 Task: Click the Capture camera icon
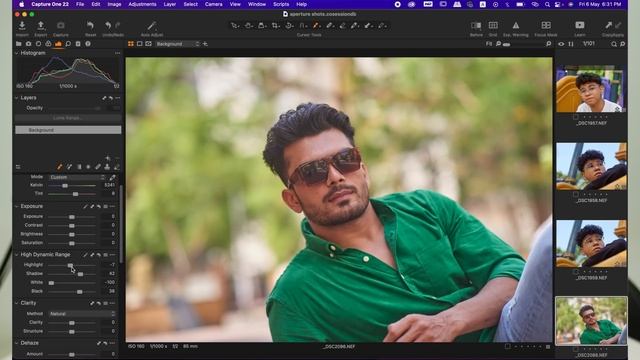click(60, 26)
